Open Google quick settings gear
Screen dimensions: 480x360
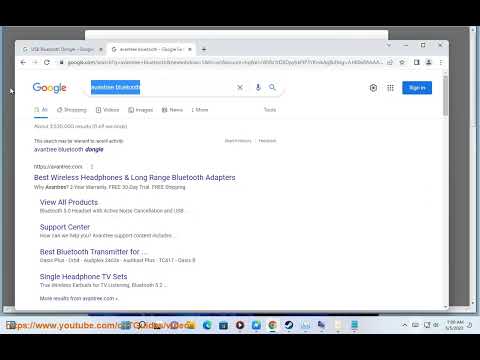(x=373, y=88)
